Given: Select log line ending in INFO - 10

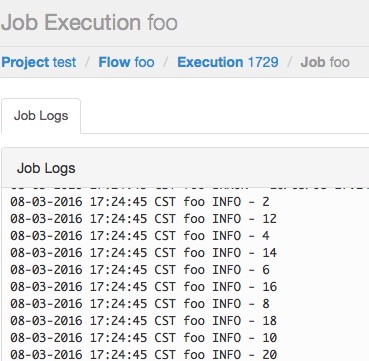Looking at the screenshot, I should tap(143, 338).
